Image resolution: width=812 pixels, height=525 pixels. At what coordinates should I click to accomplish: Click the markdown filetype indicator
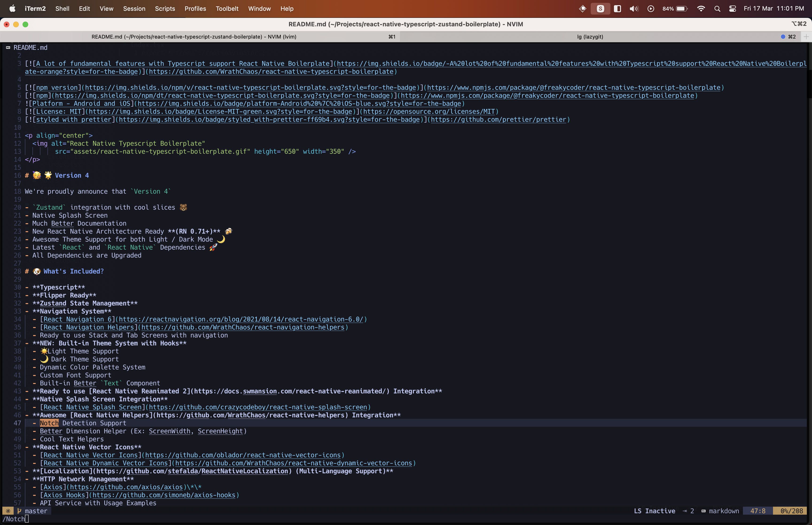point(723,511)
